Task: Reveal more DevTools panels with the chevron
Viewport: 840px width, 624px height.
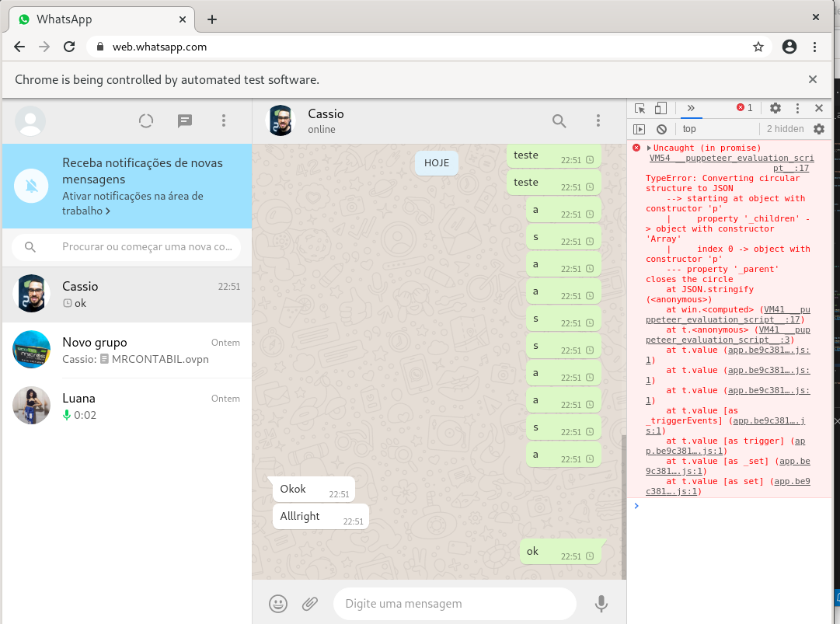Action: 690,109
